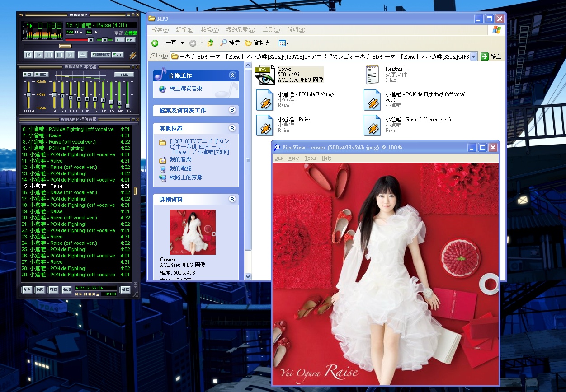Select the Cover JPEG file icon
The height and width of the screenshot is (392, 566).
tap(264, 75)
